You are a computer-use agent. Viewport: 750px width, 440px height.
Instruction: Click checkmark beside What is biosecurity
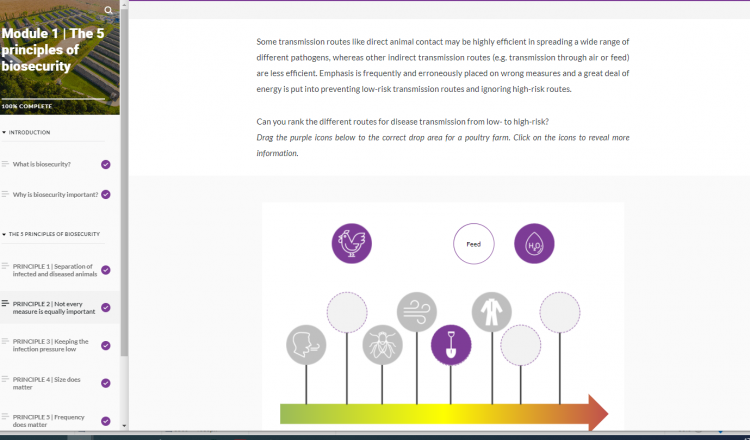[106, 164]
